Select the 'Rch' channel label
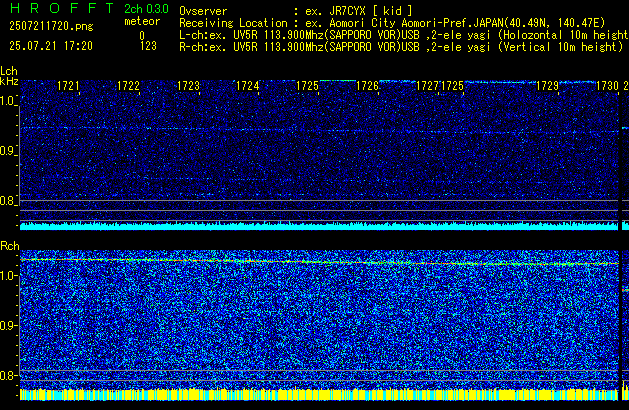The height and width of the screenshot is (410, 629). [10, 246]
